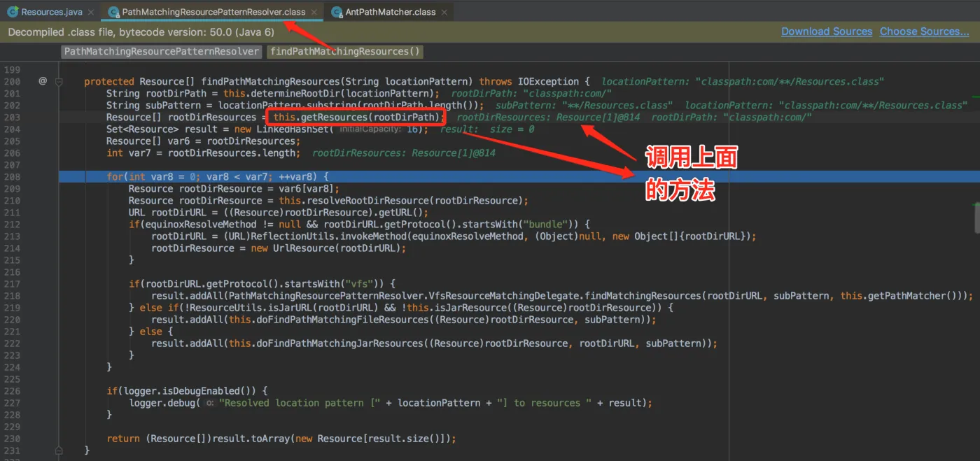The height and width of the screenshot is (461, 980).
Task: Click the AntPathMatcher.class tab icon
Action: pyautogui.click(x=337, y=12)
